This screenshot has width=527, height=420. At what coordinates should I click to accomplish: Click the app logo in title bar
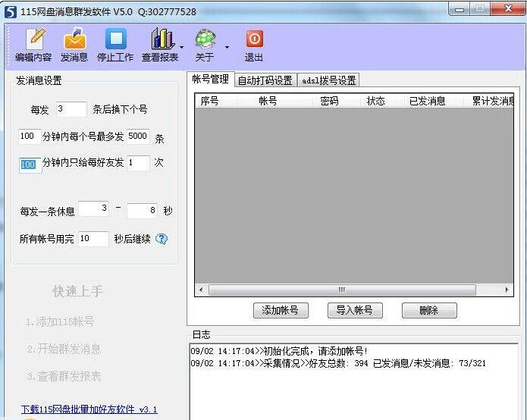pyautogui.click(x=11, y=11)
